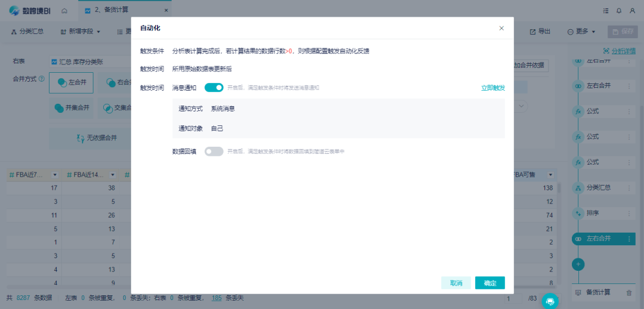Click the 立即触发 link
This screenshot has width=644, height=309.
pyautogui.click(x=493, y=88)
